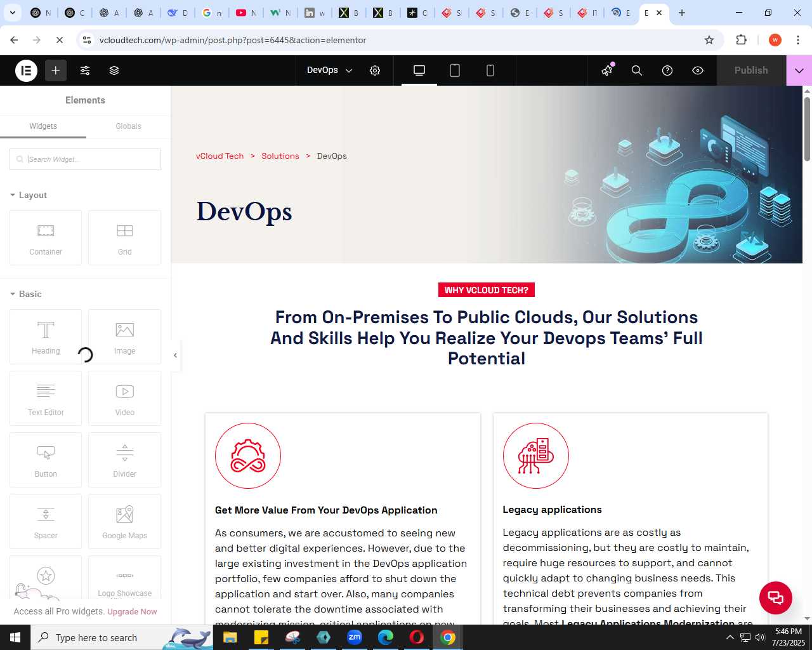Switch to the LinkedIn browser tab

pyautogui.click(x=314, y=13)
